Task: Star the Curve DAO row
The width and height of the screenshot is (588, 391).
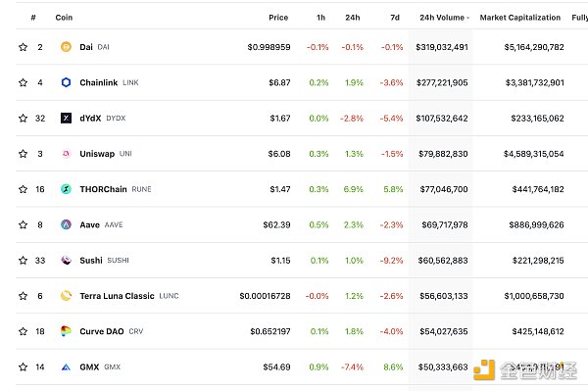Action: 23,331
